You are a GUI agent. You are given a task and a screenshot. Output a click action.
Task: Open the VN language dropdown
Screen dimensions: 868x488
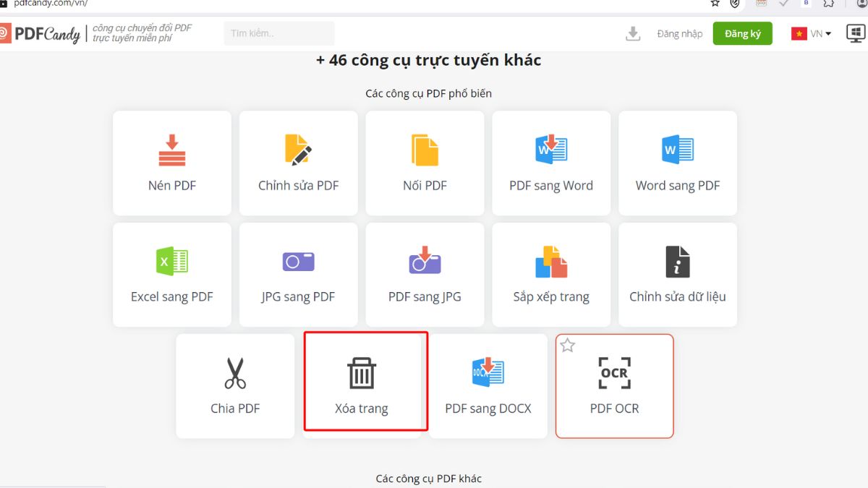[811, 33]
